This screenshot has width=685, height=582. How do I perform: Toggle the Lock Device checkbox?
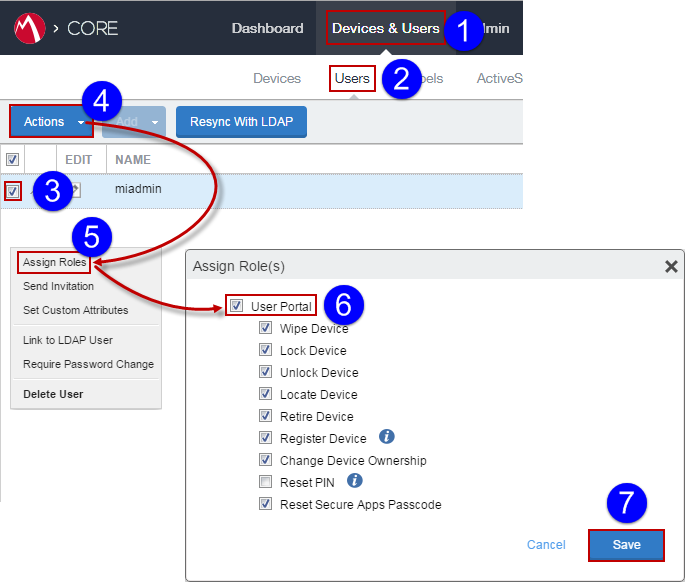(x=265, y=350)
